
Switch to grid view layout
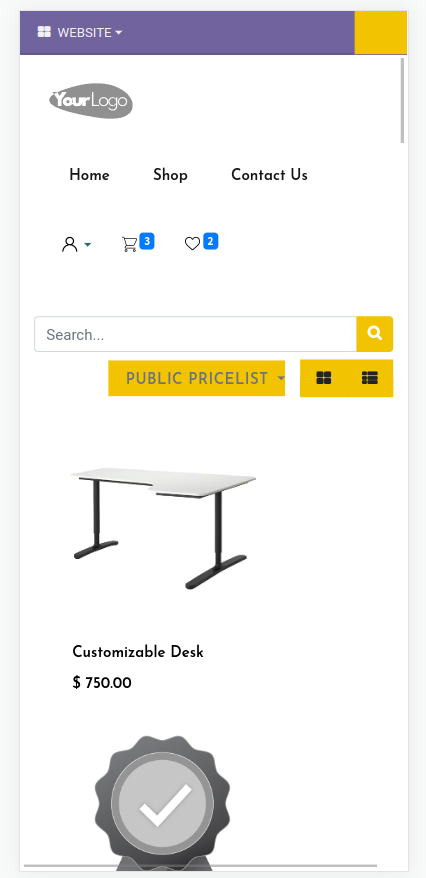coord(324,378)
